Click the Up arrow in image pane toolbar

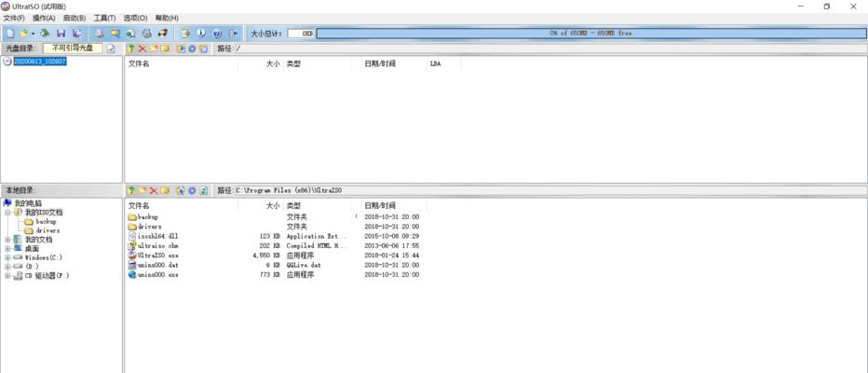(x=131, y=48)
